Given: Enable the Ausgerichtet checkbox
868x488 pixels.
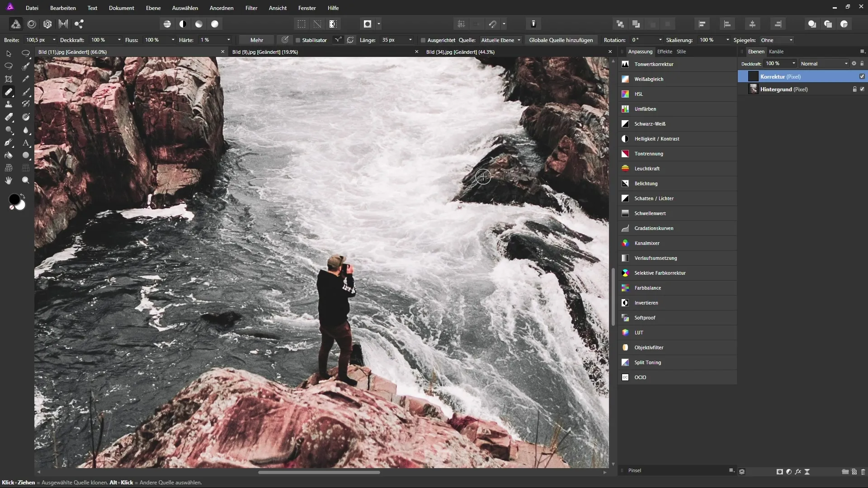Looking at the screenshot, I should point(423,40).
